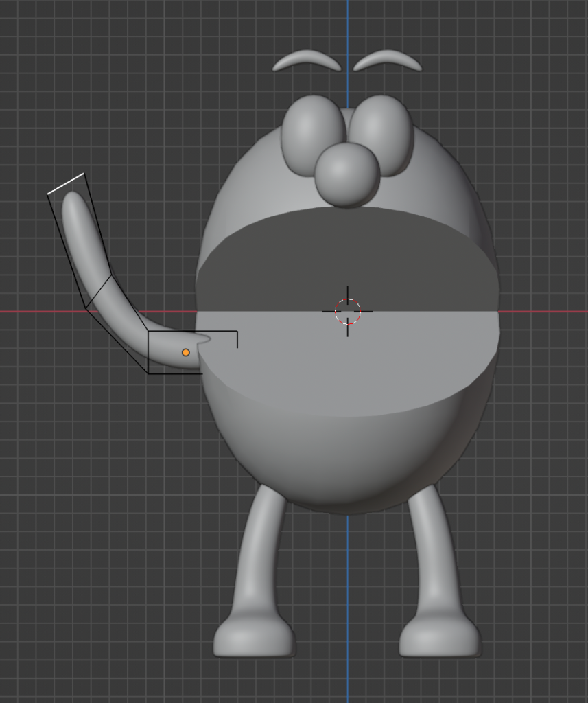588x703 pixels.
Task: Select the white highlighted cage edge
Action: pos(66,183)
